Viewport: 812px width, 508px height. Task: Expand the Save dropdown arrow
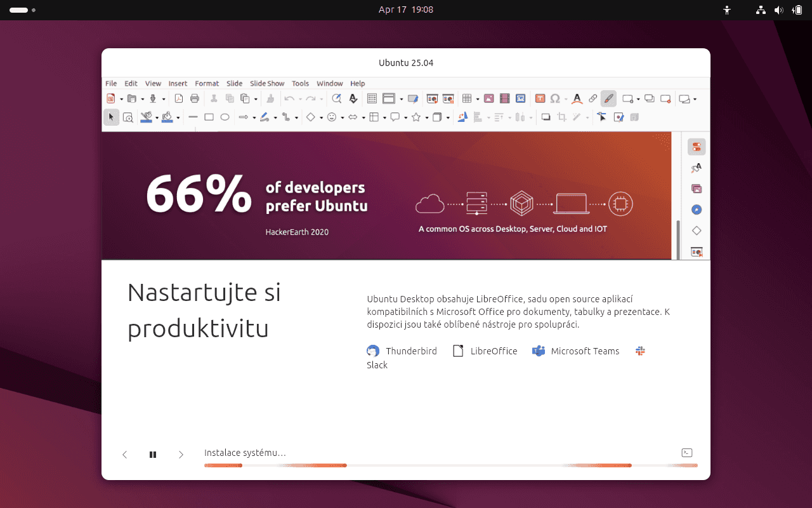tap(164, 99)
